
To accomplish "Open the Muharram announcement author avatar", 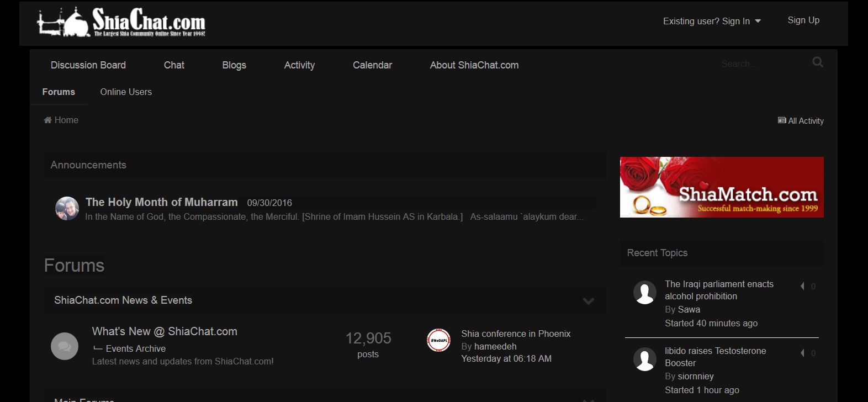I will coord(67,208).
